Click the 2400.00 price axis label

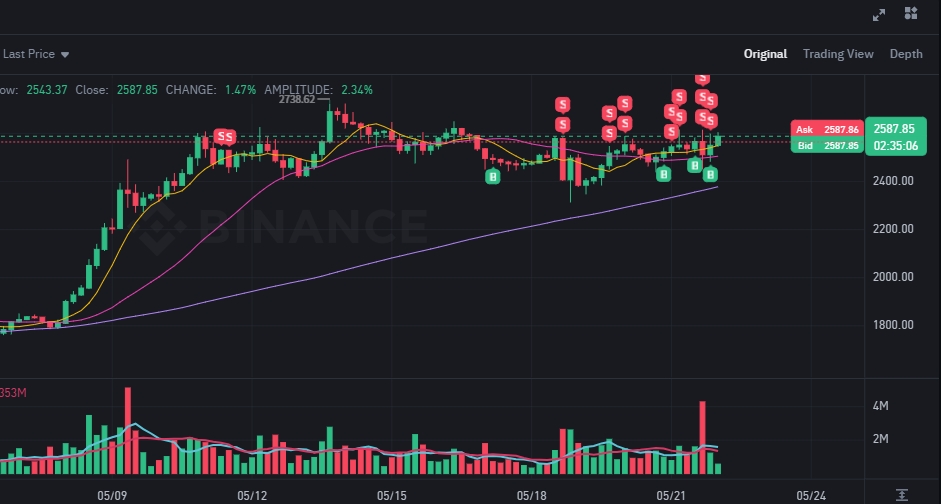point(893,181)
